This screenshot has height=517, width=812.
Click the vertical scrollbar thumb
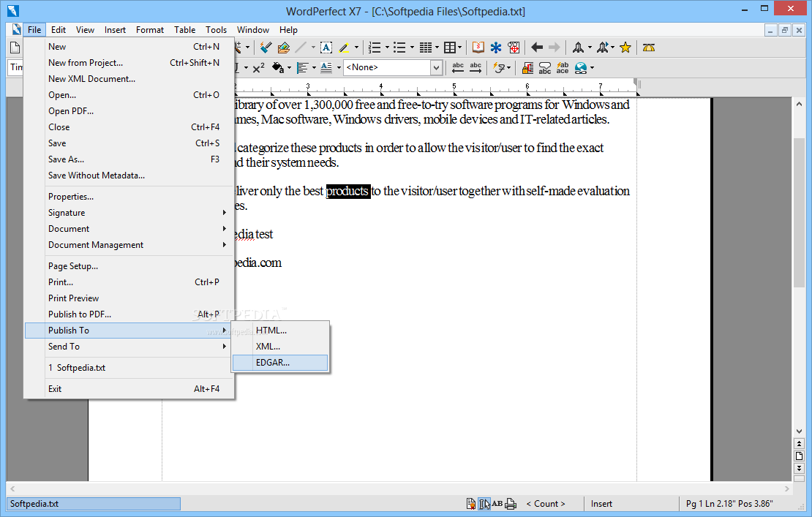point(799,214)
